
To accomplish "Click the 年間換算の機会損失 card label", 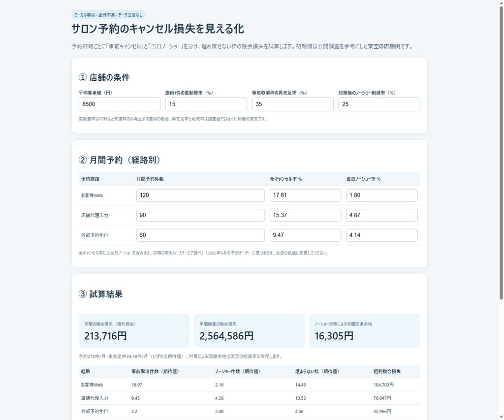I will pos(218,324).
